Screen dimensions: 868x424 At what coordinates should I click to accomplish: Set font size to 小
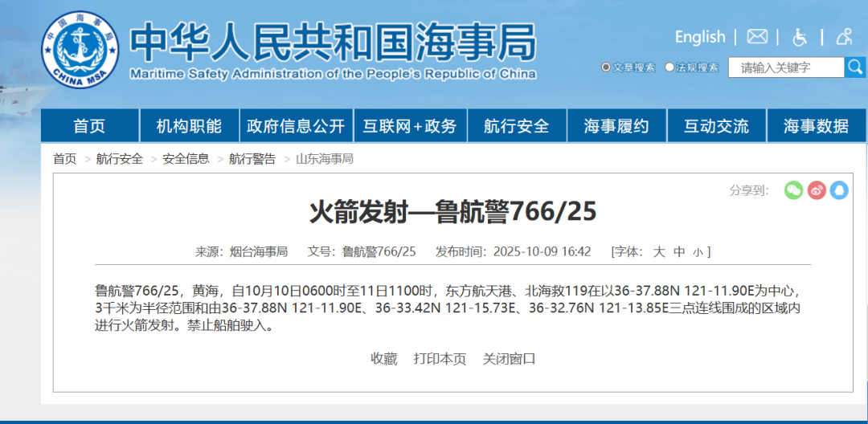click(x=698, y=253)
